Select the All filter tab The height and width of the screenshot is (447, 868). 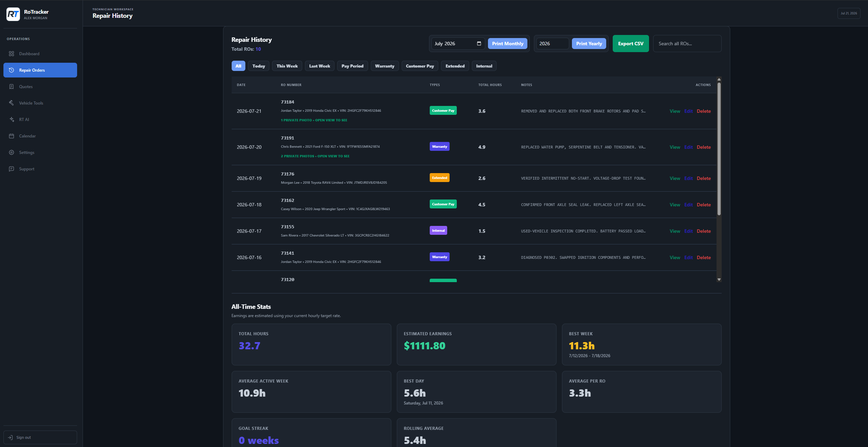(238, 66)
